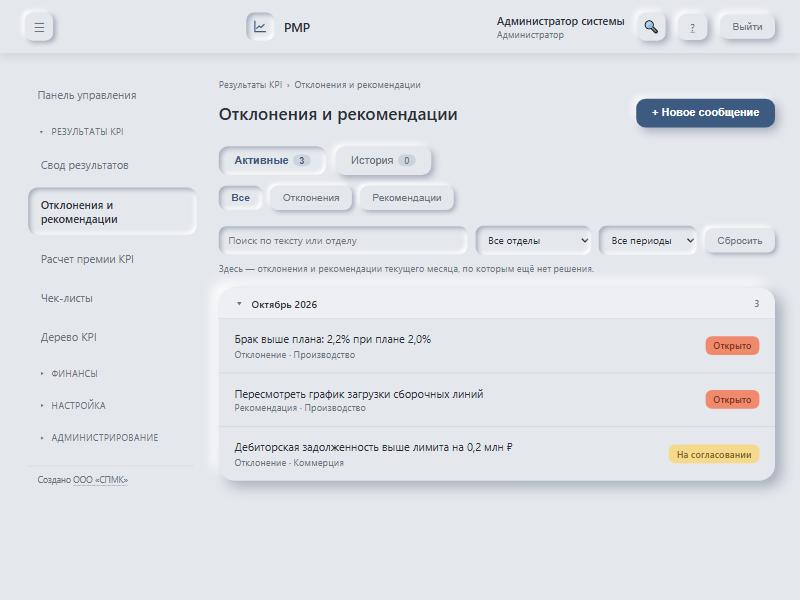Click Открыто badge on Пересмотреть график row

(x=732, y=399)
